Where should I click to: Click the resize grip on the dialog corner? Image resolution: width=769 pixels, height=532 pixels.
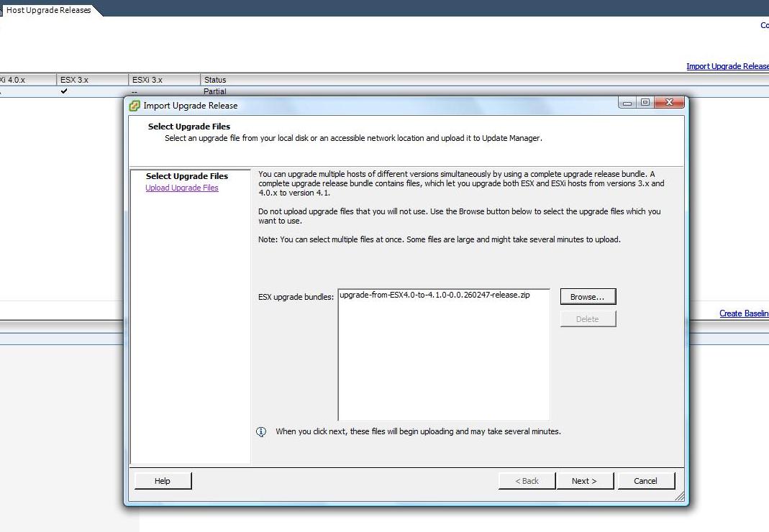coord(680,497)
